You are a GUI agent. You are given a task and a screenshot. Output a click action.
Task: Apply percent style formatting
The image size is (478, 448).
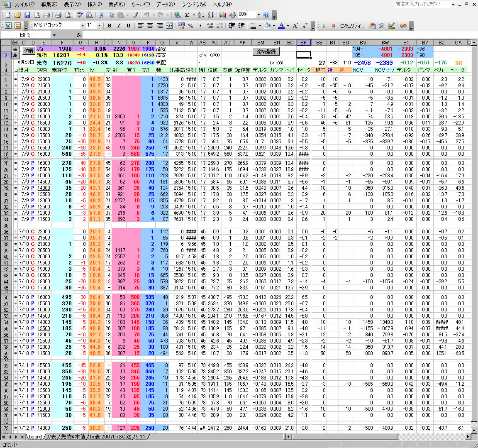tap(191, 26)
